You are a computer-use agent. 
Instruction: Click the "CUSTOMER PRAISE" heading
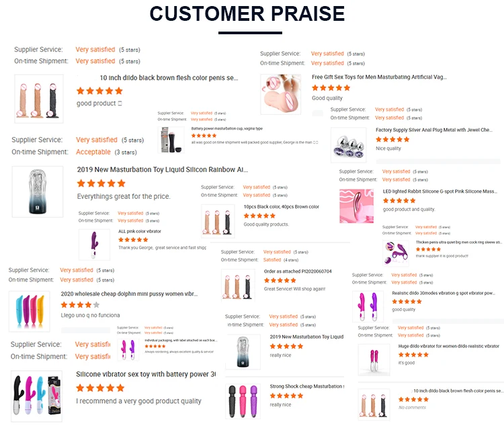point(247,13)
